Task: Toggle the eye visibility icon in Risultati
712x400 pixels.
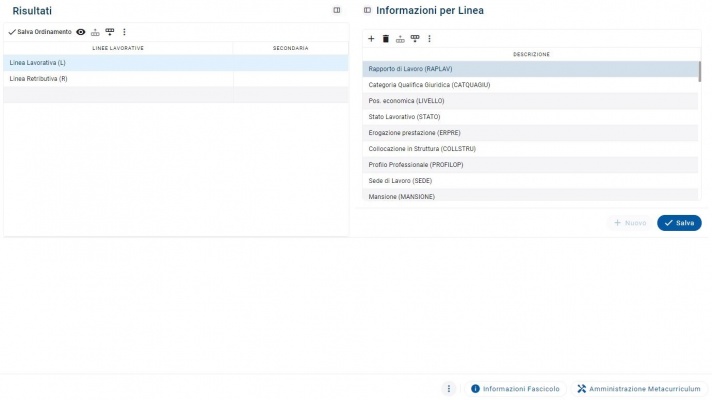Action: point(81,32)
